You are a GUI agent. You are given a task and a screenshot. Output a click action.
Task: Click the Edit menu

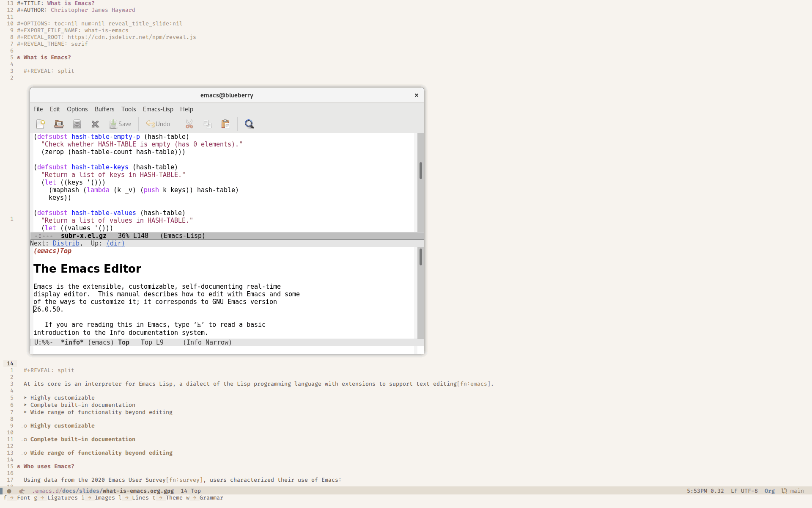click(55, 109)
